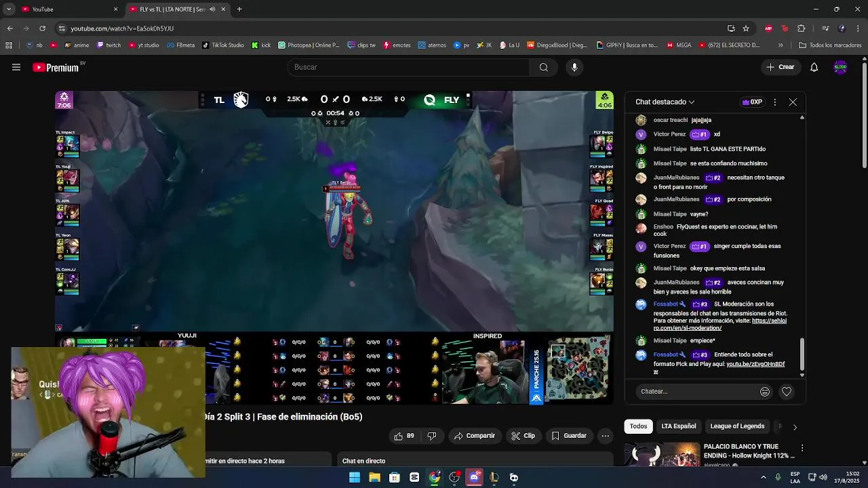The image size is (868, 488).
Task: Click the Crear button
Action: 780,67
